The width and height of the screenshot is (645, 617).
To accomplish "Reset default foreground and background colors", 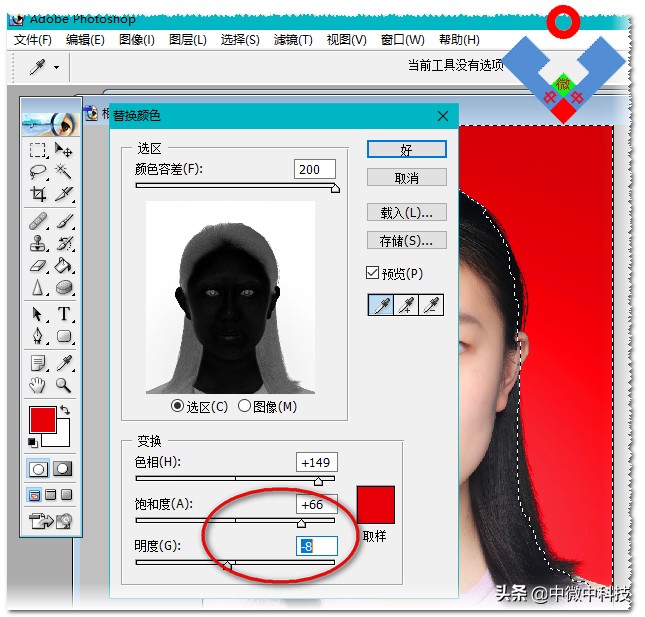I will (32, 443).
